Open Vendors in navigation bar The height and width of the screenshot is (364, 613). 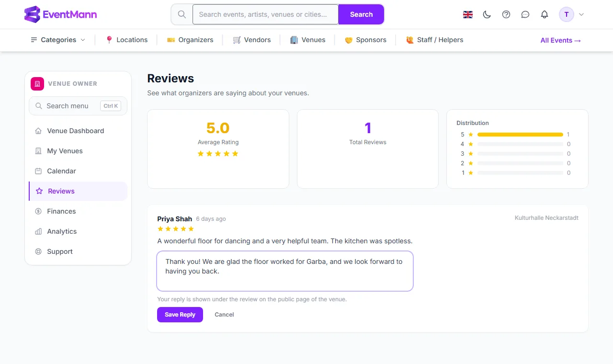tap(252, 40)
